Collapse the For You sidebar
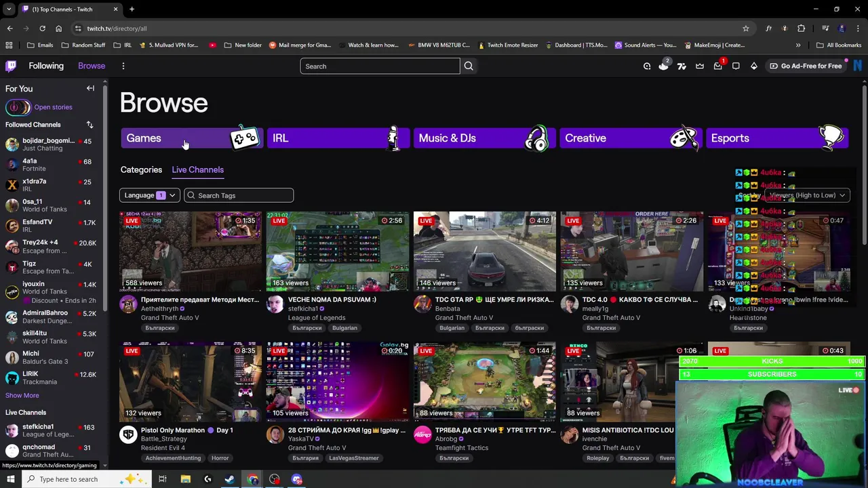 [90, 88]
